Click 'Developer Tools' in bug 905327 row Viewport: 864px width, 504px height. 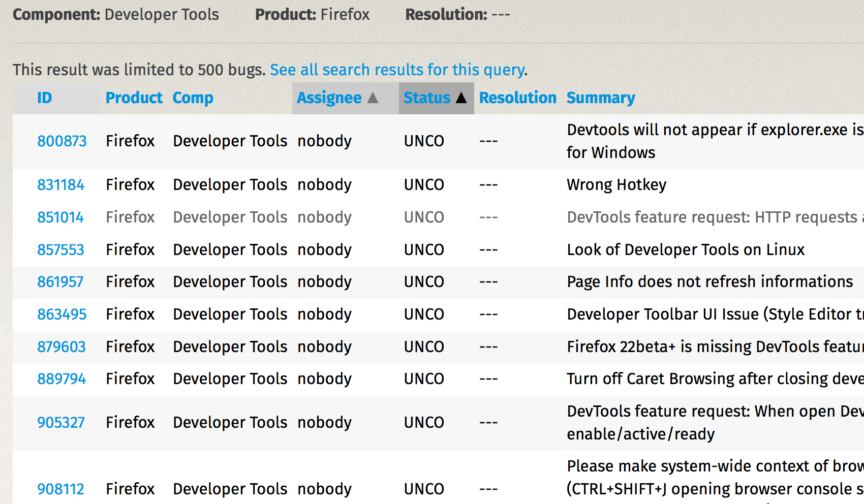click(x=230, y=423)
